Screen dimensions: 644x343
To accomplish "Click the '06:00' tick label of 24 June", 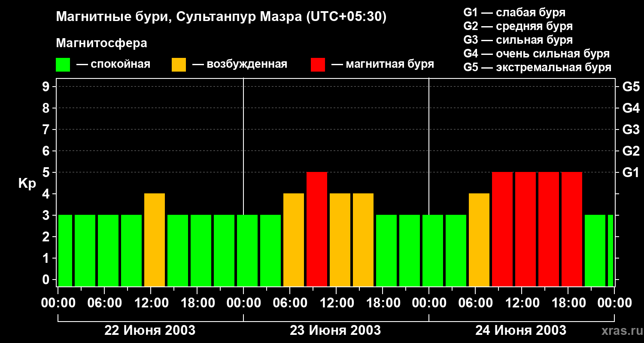I will pyautogui.click(x=475, y=303).
